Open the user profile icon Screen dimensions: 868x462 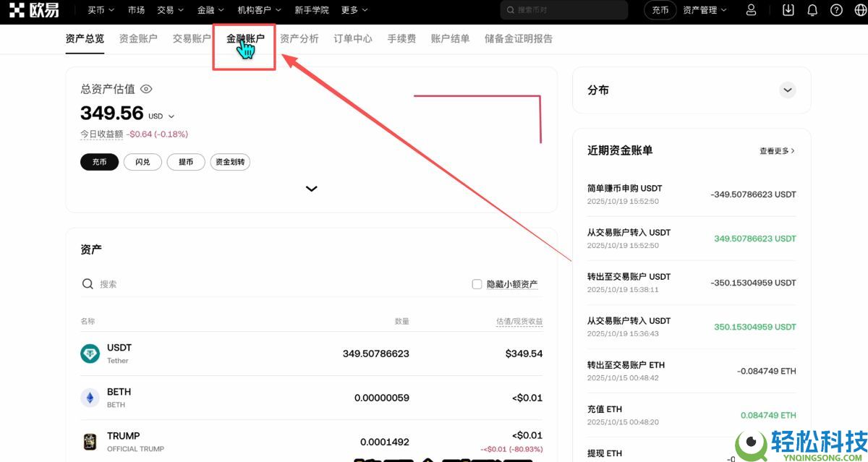coord(751,9)
